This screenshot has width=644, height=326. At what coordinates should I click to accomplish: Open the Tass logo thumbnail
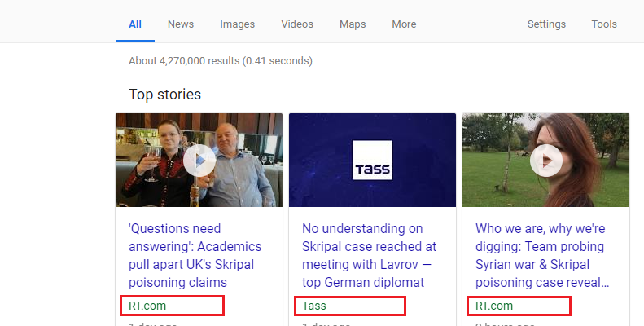[x=373, y=161]
